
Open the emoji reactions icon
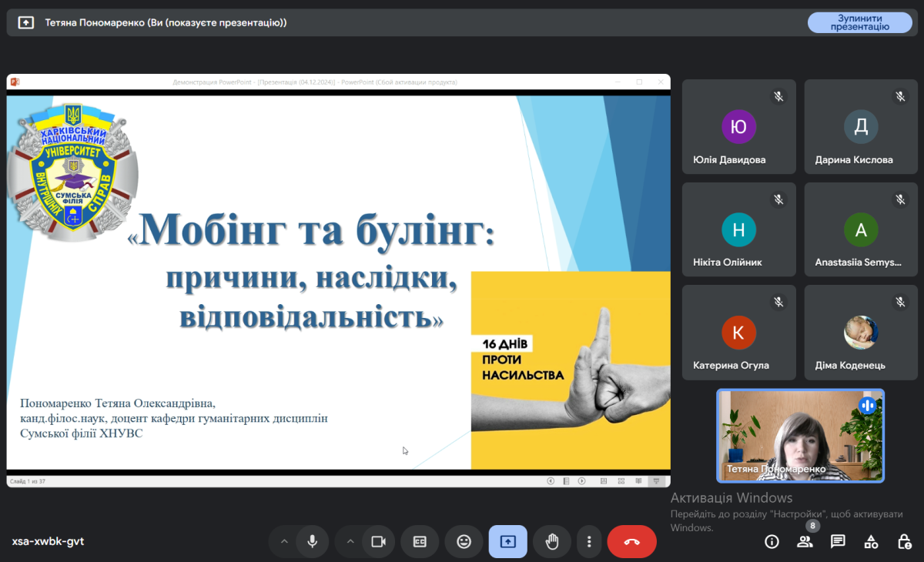pyautogui.click(x=464, y=541)
